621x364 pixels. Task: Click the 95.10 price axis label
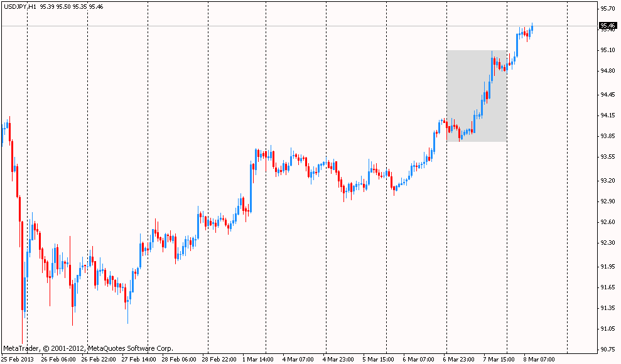point(608,50)
